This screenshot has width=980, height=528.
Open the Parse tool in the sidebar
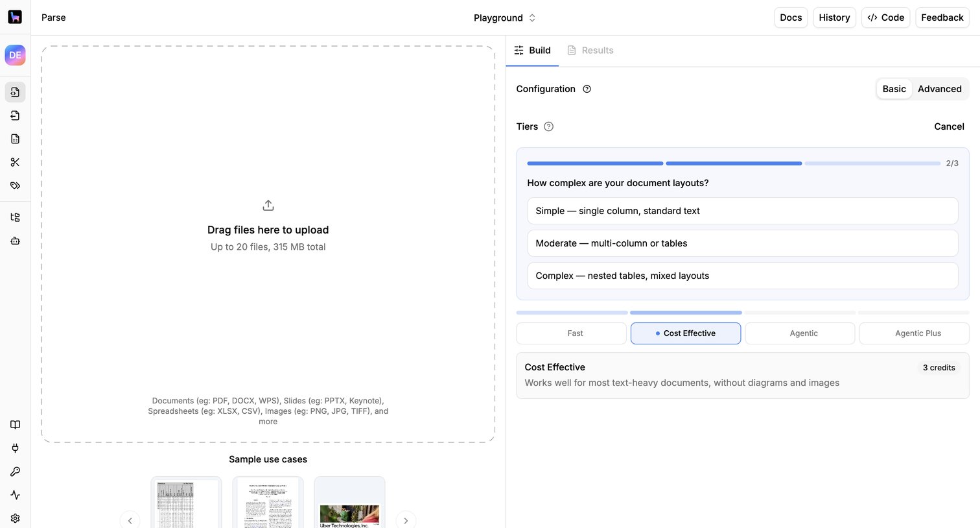15,92
